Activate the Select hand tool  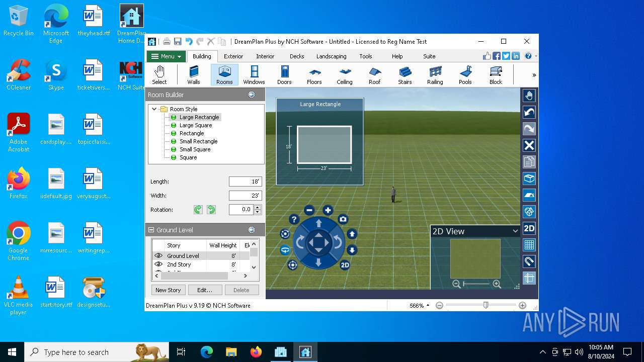point(159,75)
